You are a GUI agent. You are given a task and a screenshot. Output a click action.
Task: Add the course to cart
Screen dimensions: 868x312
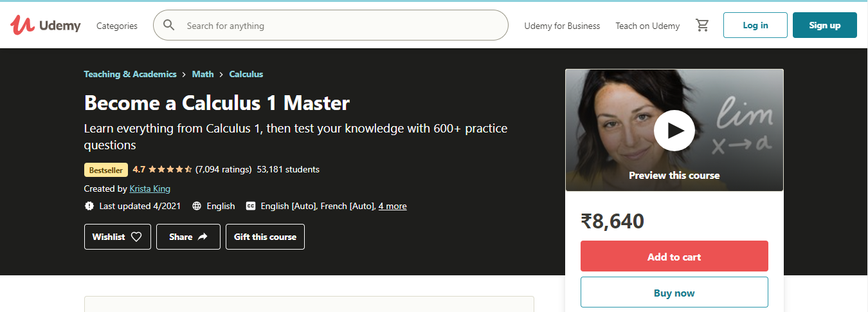click(674, 257)
